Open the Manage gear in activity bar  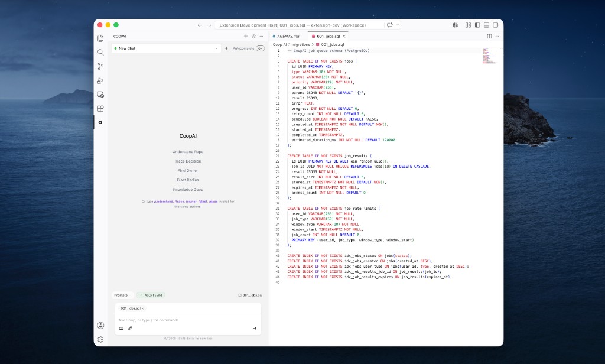coord(100,339)
